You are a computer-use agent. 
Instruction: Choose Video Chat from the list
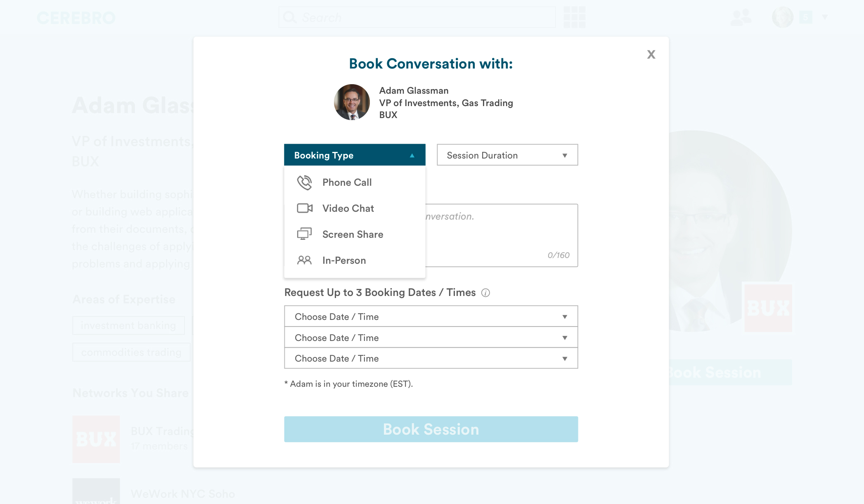(x=348, y=208)
